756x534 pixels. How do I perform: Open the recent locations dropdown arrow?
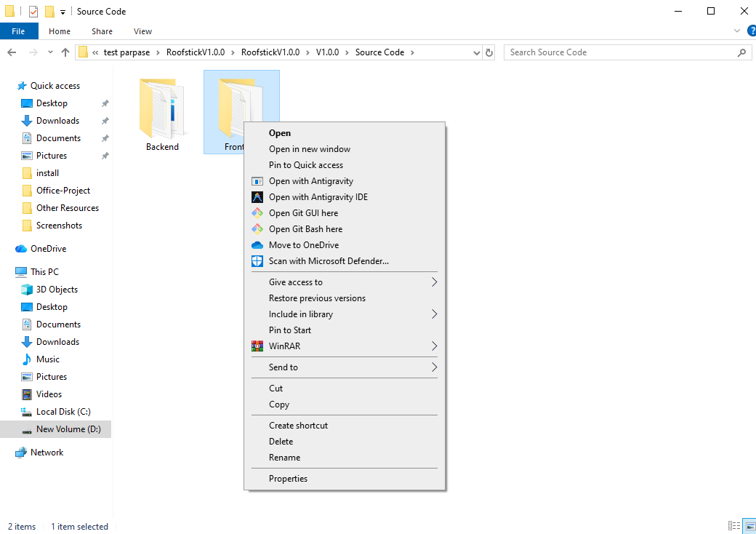(50, 52)
